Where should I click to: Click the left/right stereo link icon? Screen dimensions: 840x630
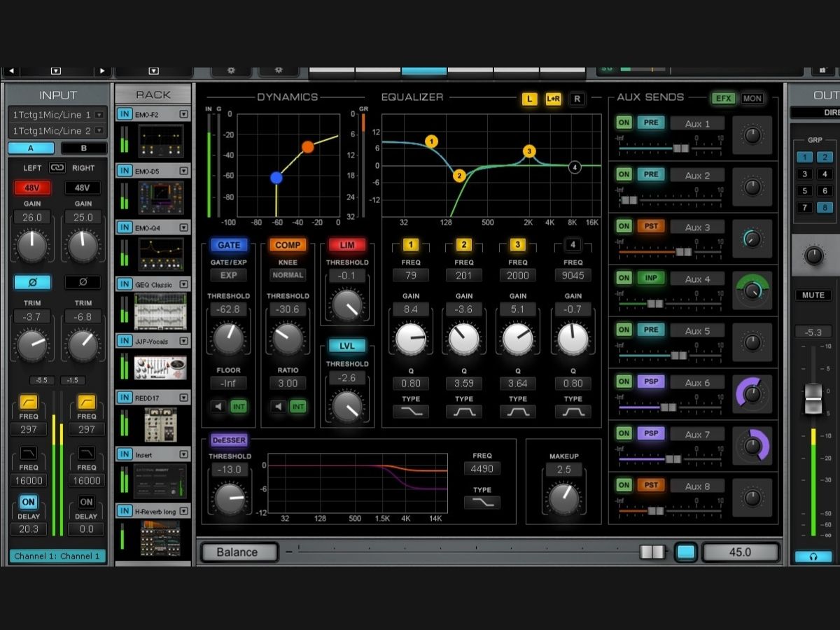pos(57,168)
